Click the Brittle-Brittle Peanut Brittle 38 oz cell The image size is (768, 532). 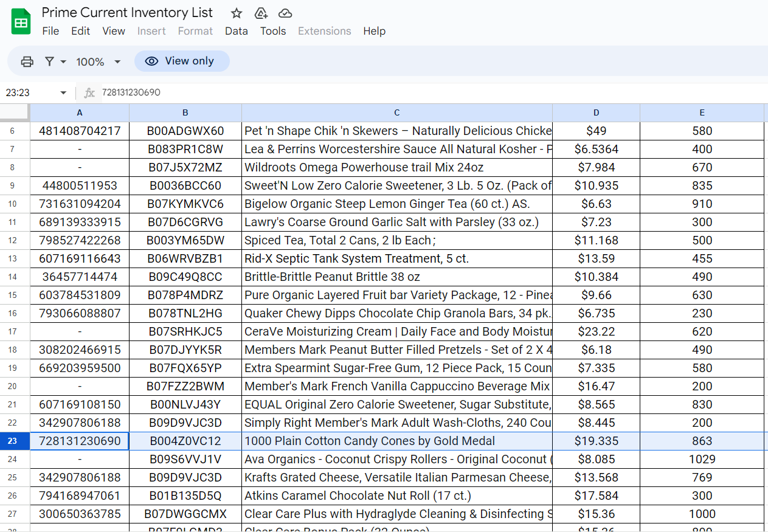[x=397, y=277]
